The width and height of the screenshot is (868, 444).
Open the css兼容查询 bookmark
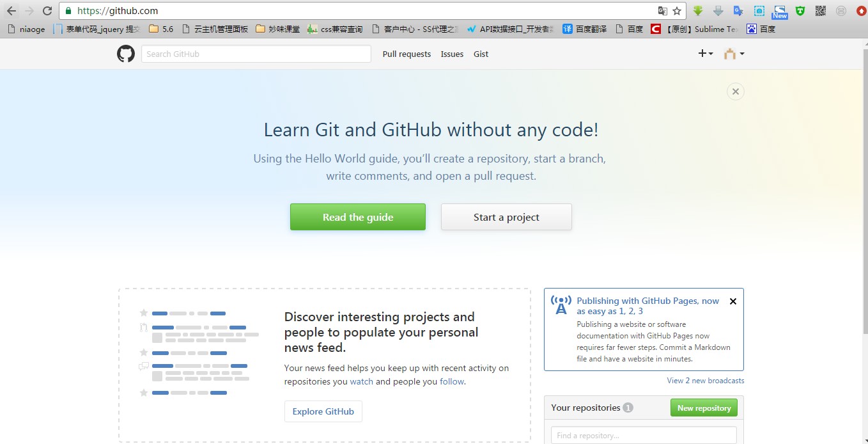[x=335, y=29]
